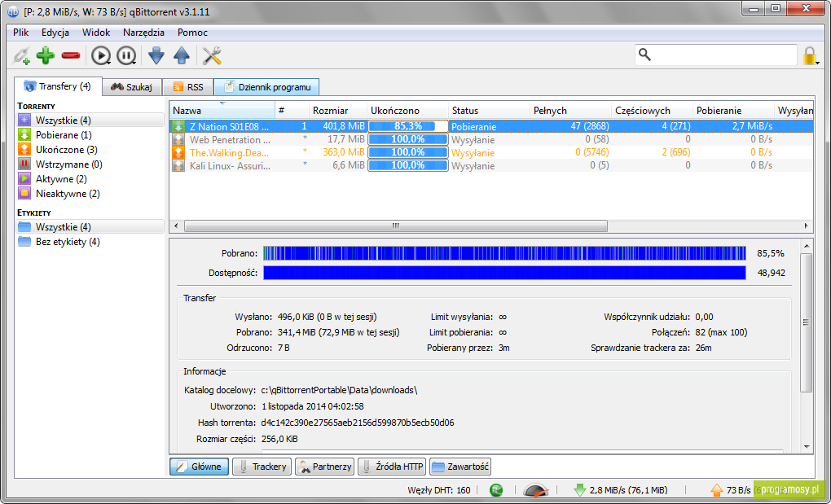Select the Aktywne (2) filter
Image resolution: width=831 pixels, height=504 pixels.
(x=61, y=179)
